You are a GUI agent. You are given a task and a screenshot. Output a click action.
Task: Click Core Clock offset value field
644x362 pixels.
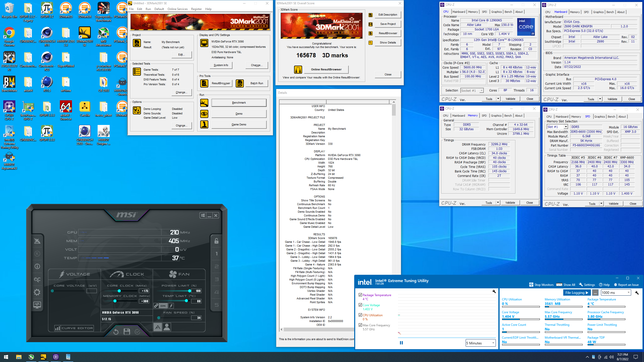pos(144,291)
